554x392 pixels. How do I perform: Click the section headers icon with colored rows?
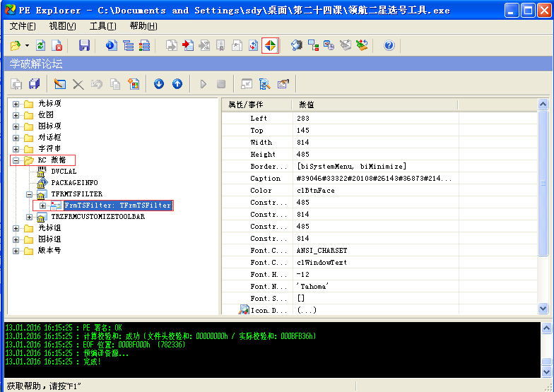point(144,45)
